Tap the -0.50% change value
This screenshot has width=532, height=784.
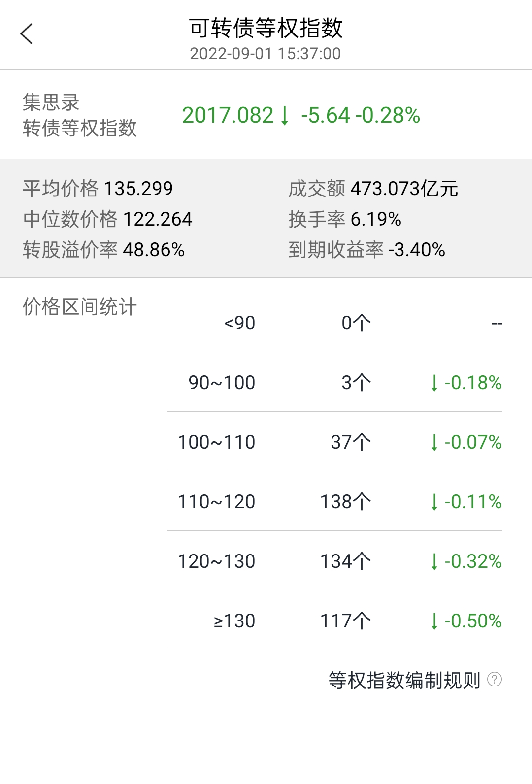[466, 621]
